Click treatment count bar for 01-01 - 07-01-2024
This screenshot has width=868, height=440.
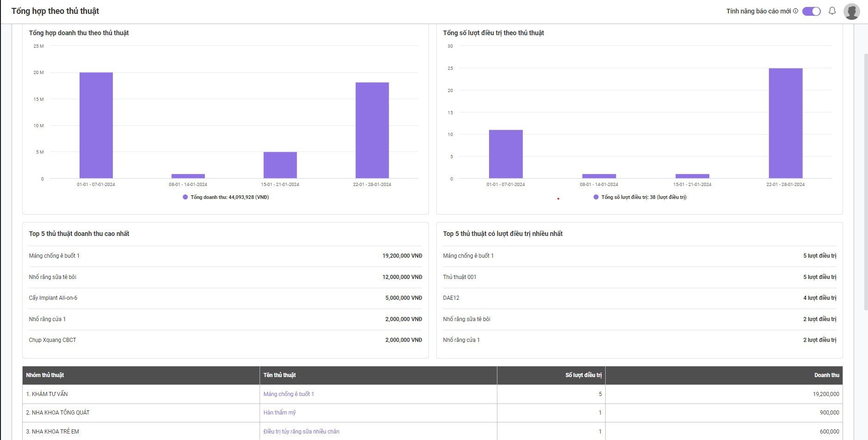tap(506, 154)
